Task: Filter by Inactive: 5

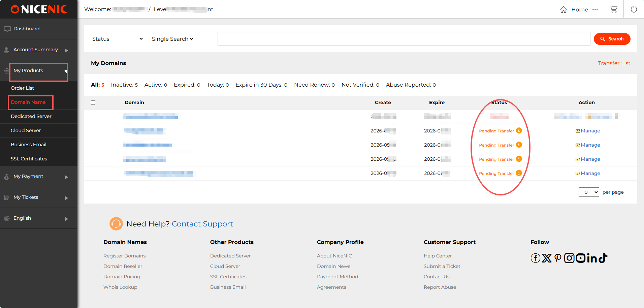Action: 124,85
